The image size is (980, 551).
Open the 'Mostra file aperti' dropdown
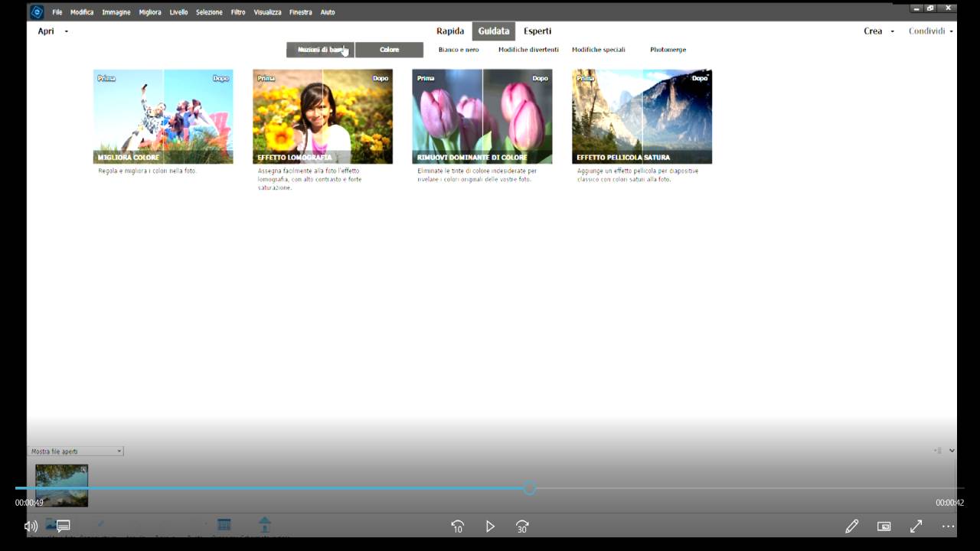pos(76,452)
